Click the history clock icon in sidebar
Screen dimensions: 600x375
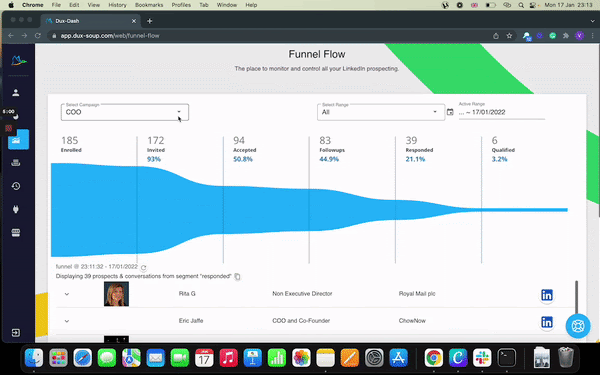click(16, 186)
